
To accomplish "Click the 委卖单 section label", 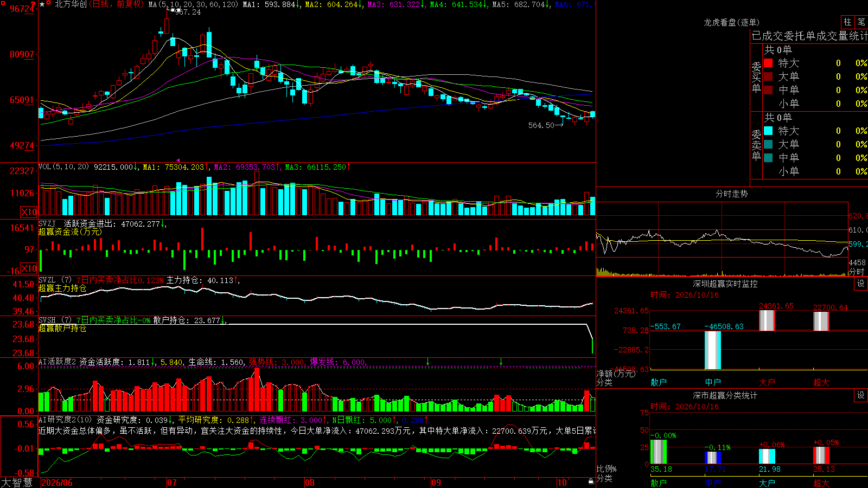I will (x=756, y=145).
